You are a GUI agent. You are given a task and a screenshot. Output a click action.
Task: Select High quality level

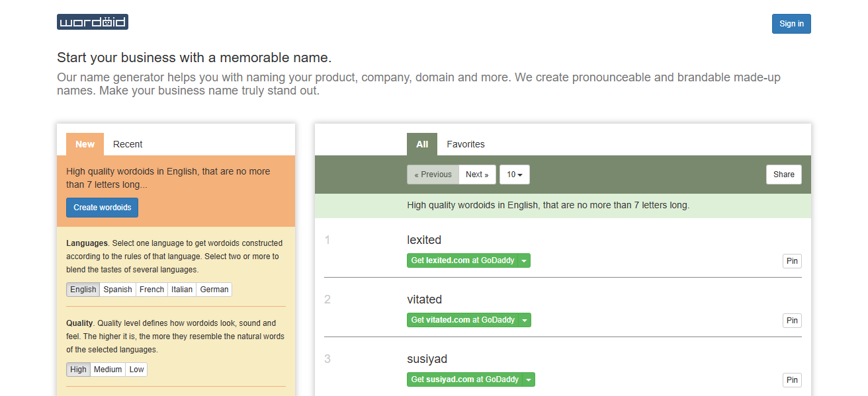click(78, 370)
